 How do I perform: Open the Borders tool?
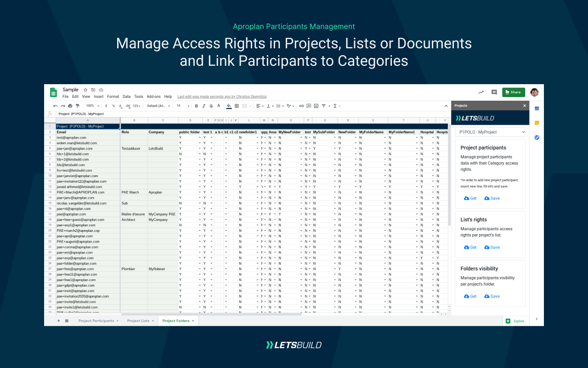point(237,106)
